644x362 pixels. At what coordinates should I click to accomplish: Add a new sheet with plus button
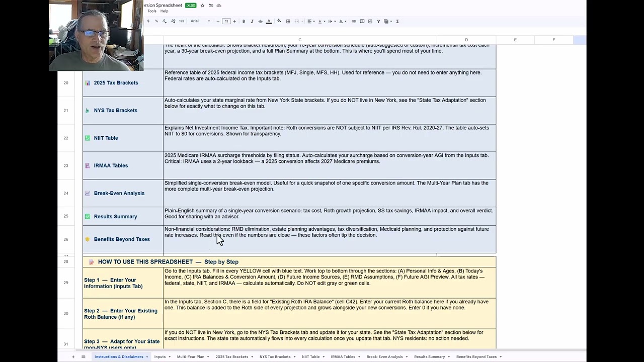point(73,357)
